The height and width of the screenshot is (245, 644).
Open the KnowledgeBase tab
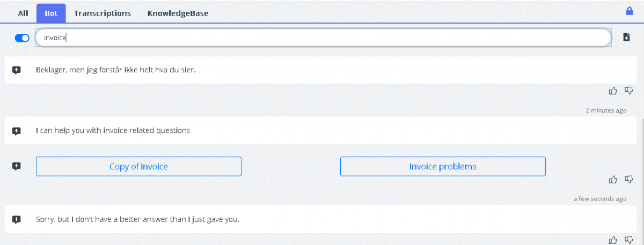(x=178, y=13)
